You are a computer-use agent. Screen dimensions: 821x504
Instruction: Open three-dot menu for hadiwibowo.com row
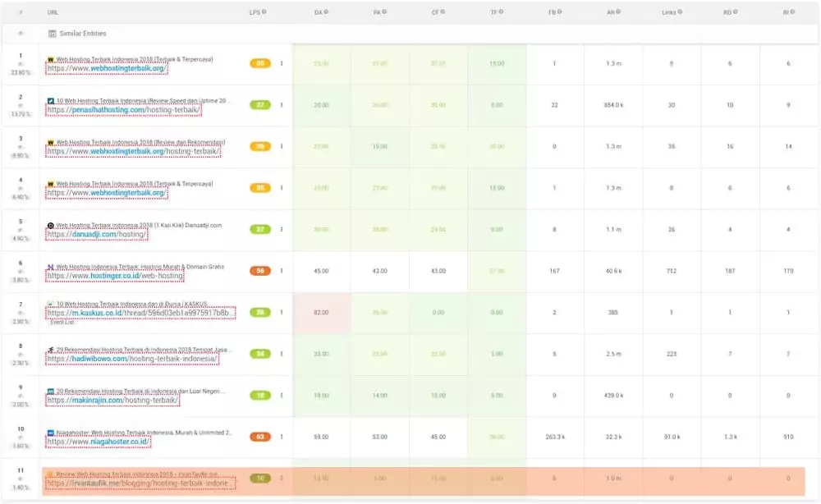pos(282,354)
